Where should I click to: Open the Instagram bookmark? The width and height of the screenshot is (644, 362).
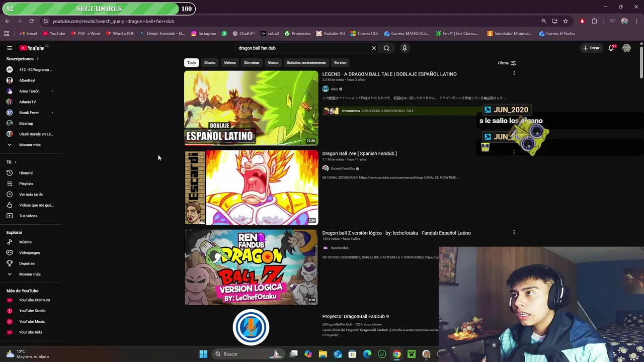point(203,34)
